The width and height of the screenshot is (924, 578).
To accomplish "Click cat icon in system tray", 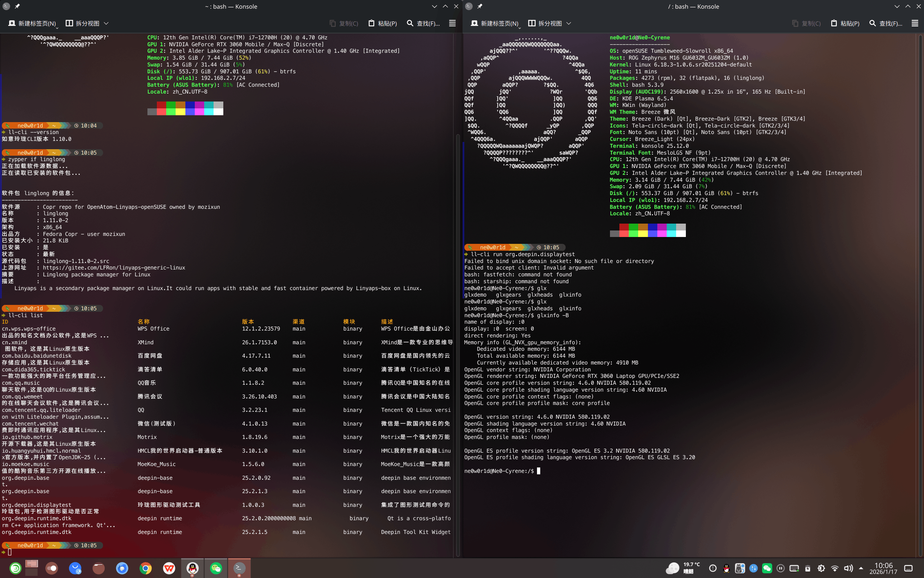I will (740, 568).
